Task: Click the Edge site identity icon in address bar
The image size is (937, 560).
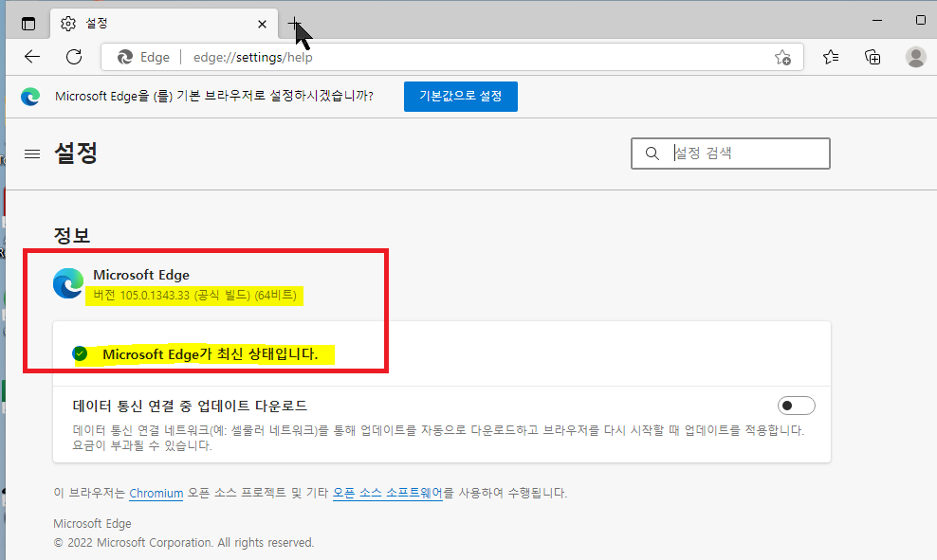Action: pos(125,57)
